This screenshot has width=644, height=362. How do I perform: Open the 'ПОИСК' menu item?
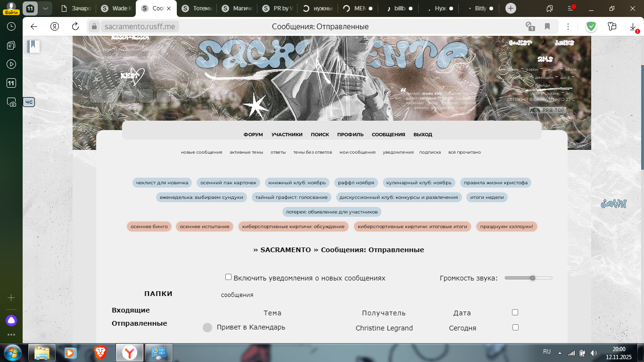tap(320, 134)
